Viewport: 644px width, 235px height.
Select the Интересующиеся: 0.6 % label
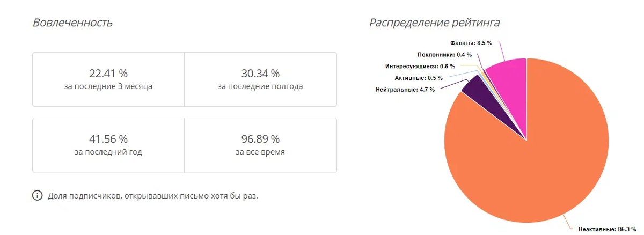pyautogui.click(x=420, y=67)
